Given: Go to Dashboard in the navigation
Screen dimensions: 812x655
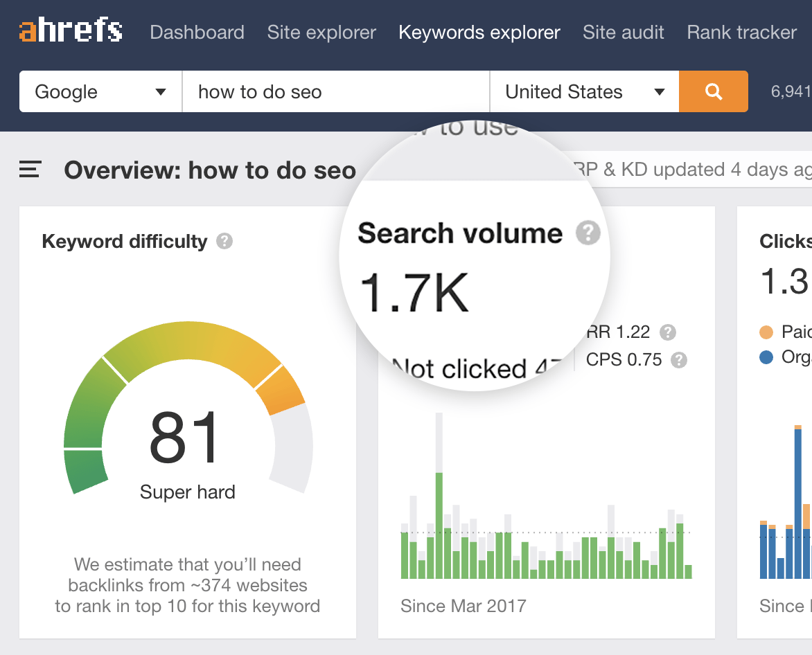Looking at the screenshot, I should click(x=197, y=32).
